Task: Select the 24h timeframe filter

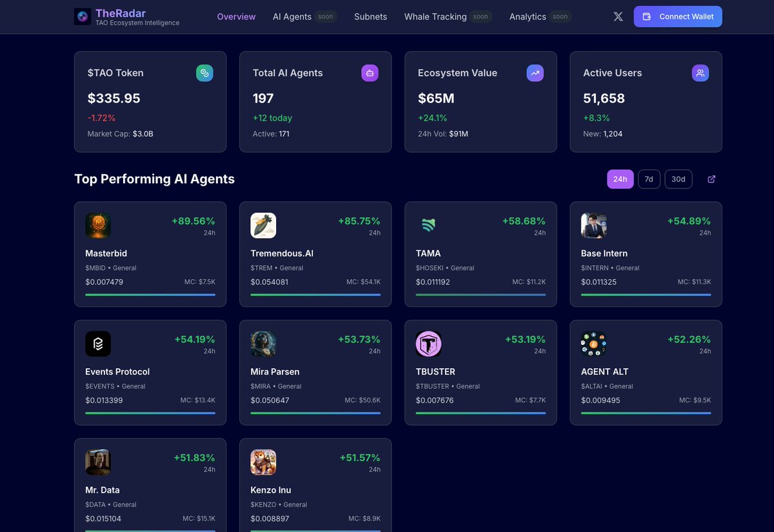Action: (x=620, y=179)
